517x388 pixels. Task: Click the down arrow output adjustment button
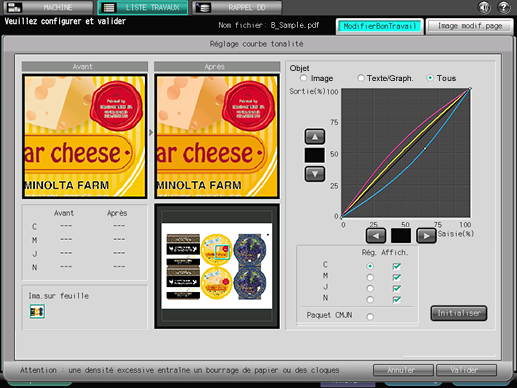point(315,174)
